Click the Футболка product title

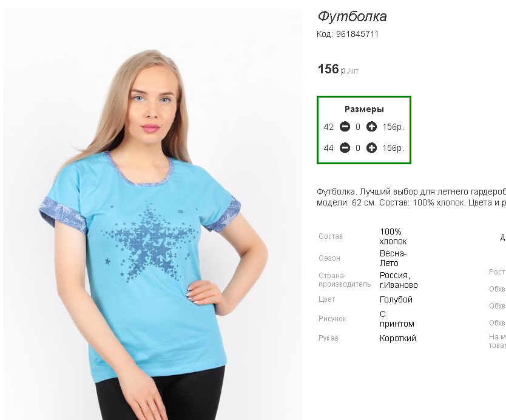point(352,16)
